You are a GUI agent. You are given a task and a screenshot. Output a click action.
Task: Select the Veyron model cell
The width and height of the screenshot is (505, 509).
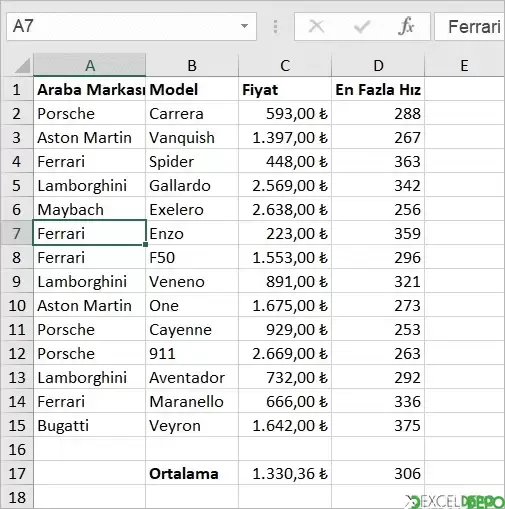pos(192,425)
